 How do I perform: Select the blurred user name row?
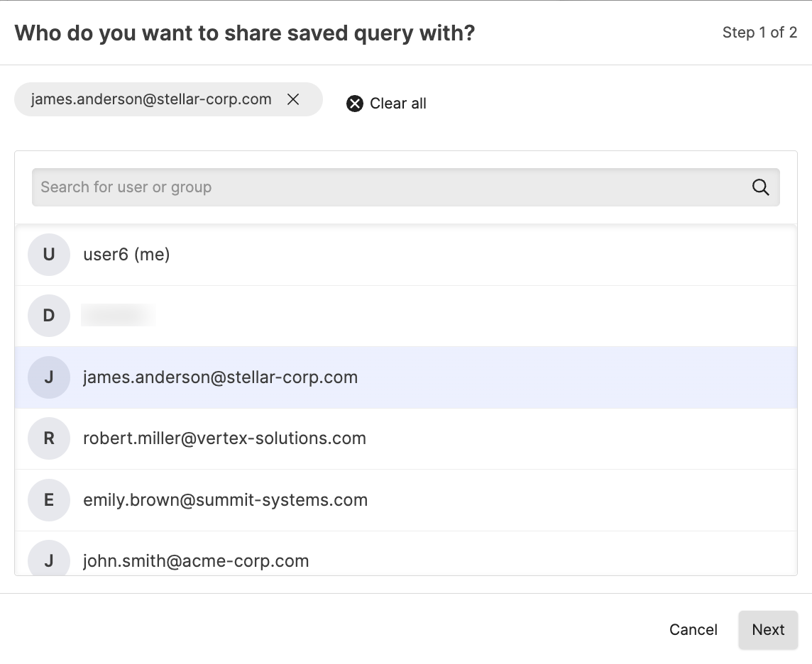119,316
